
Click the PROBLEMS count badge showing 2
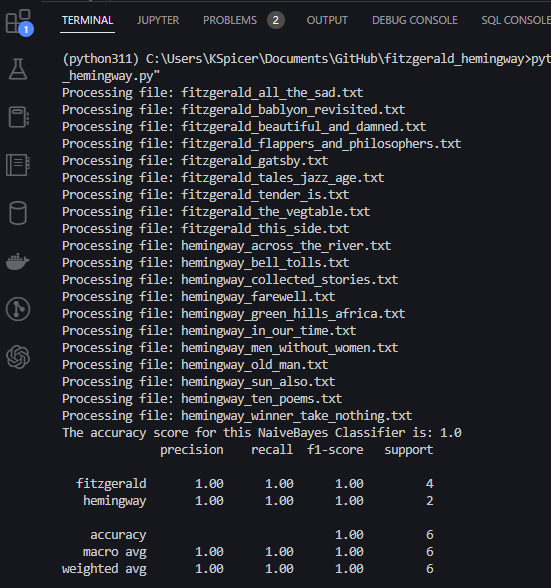click(276, 20)
